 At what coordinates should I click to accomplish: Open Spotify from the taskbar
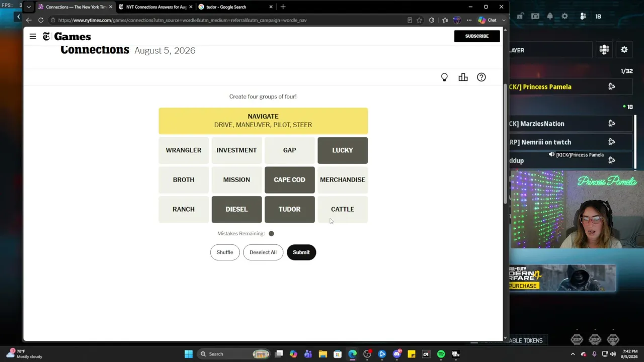[x=441, y=354]
